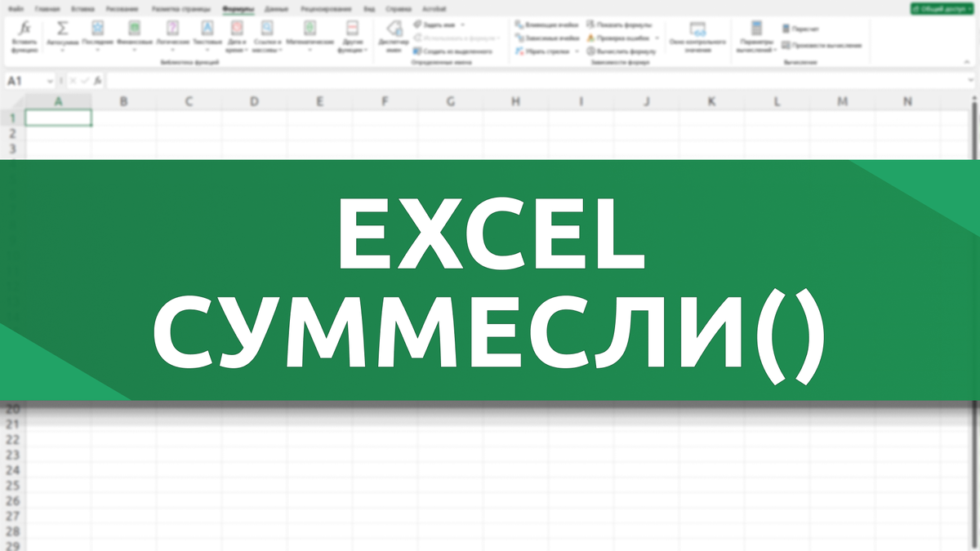
Task: Open the Math functions icon
Action: (x=310, y=28)
